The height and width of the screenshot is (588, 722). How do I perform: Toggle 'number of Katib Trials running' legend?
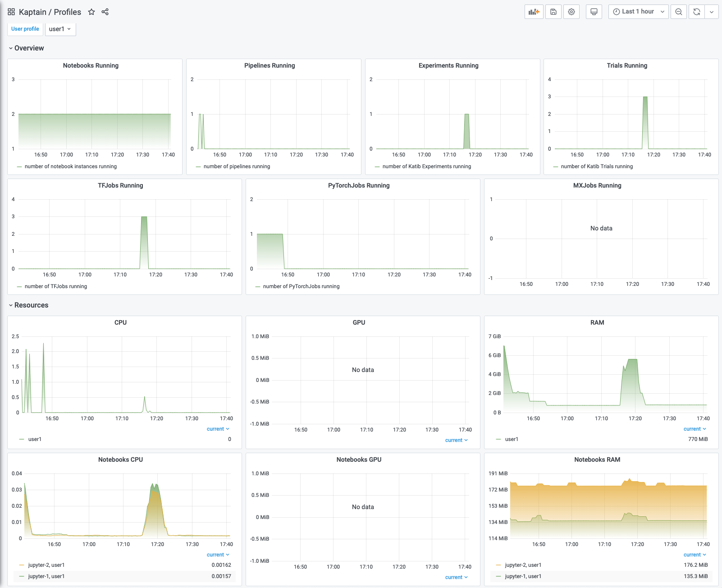597,166
